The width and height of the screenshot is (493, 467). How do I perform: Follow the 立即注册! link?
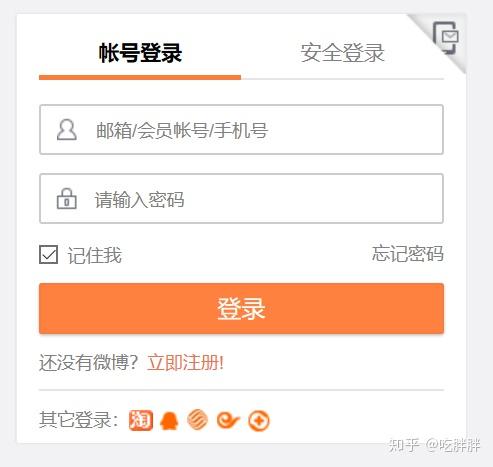[x=185, y=362]
